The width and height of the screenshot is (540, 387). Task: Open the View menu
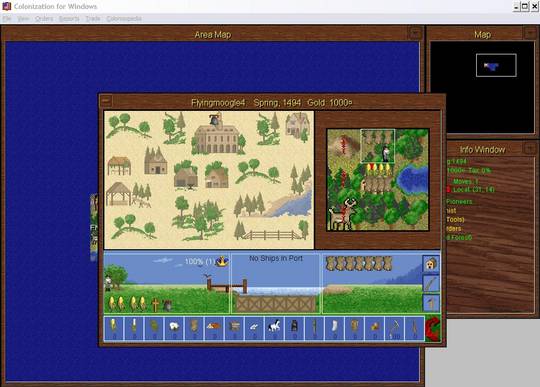(x=23, y=19)
